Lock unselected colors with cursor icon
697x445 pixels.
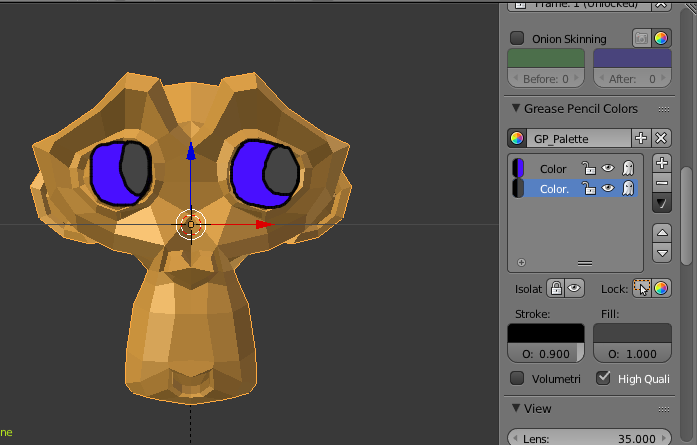coord(641,289)
